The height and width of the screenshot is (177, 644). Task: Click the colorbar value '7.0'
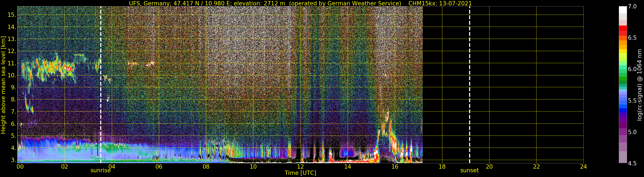(632, 6)
